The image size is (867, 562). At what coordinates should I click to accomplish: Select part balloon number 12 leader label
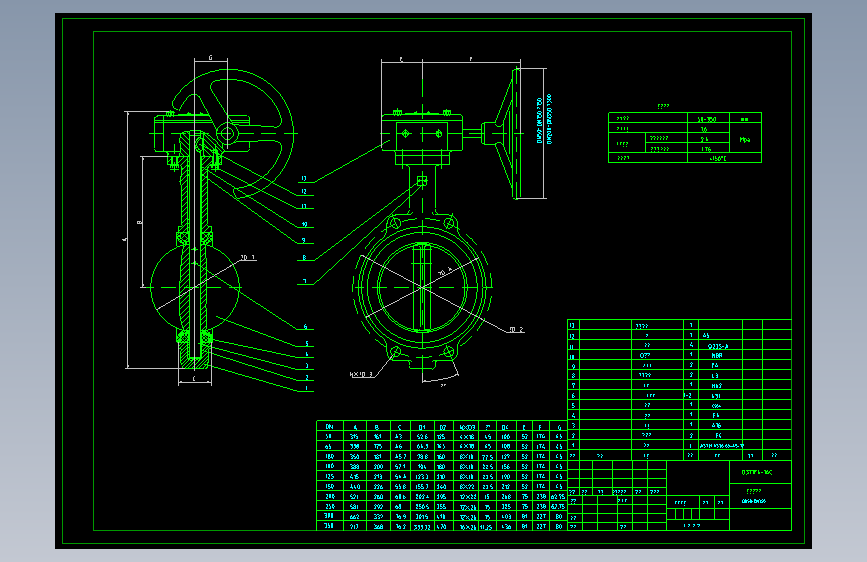pyautogui.click(x=304, y=191)
